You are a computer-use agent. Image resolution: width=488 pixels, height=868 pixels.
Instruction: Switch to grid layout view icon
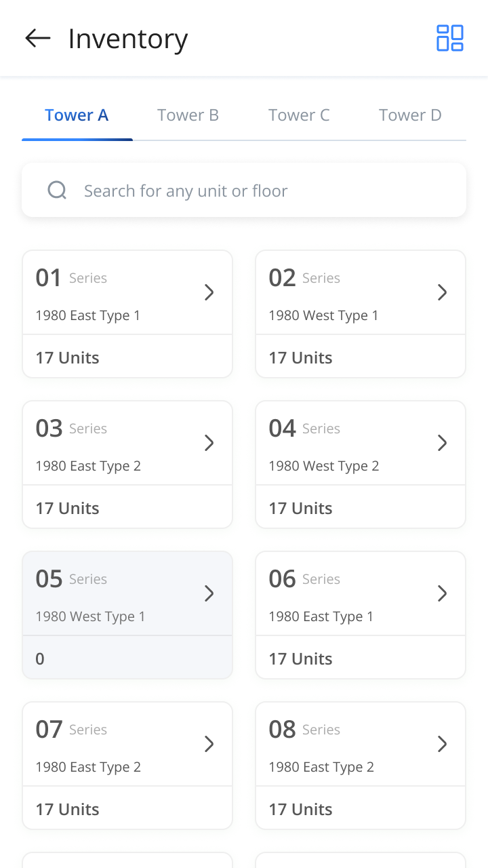450,38
